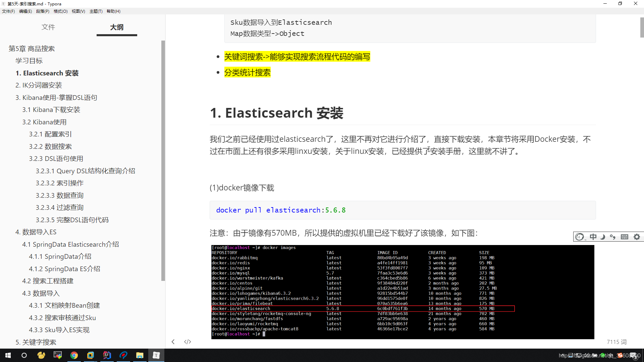Open the blue-red swirl app on taskbar

click(123, 355)
